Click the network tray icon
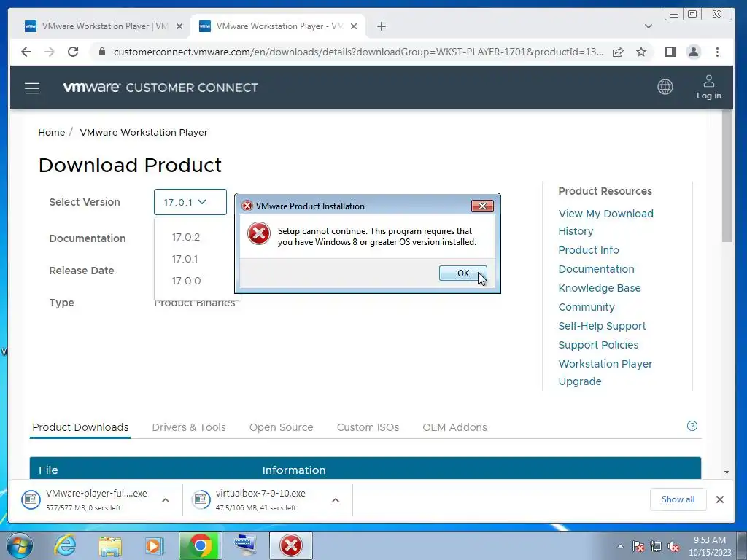This screenshot has width=747, height=560. coord(656,546)
